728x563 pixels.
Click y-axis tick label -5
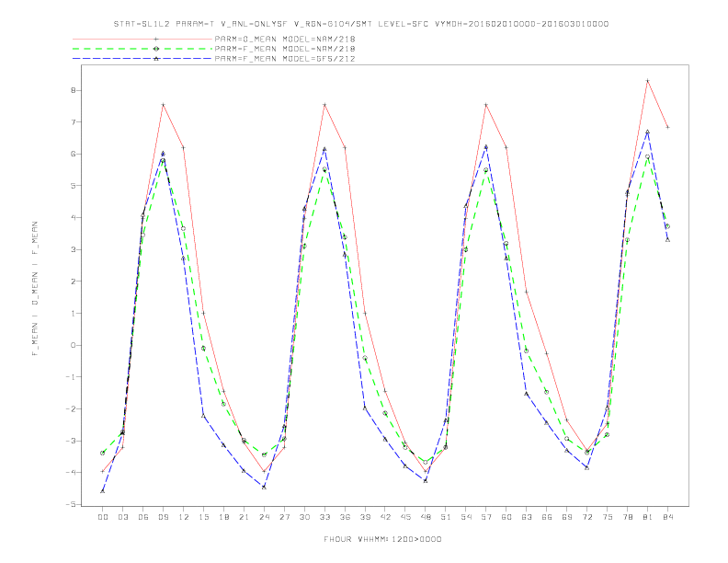point(70,504)
